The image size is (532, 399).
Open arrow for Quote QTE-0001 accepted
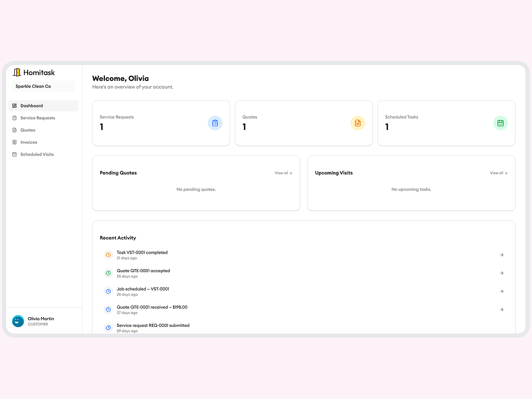(501, 273)
